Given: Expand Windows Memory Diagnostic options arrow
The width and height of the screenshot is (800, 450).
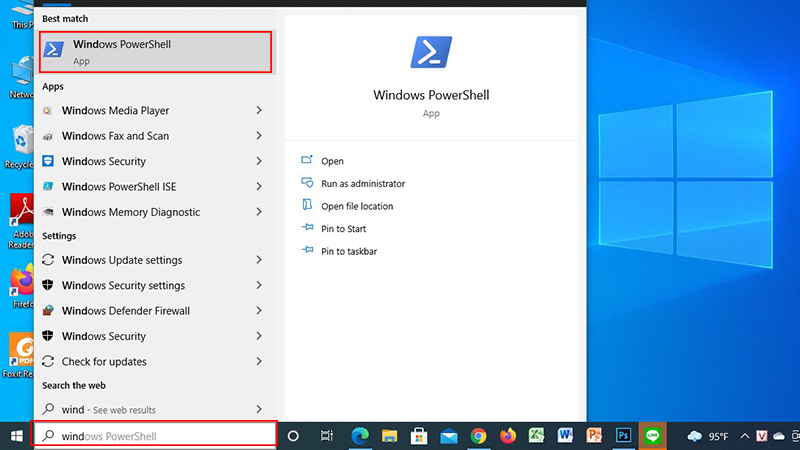Looking at the screenshot, I should (x=259, y=212).
